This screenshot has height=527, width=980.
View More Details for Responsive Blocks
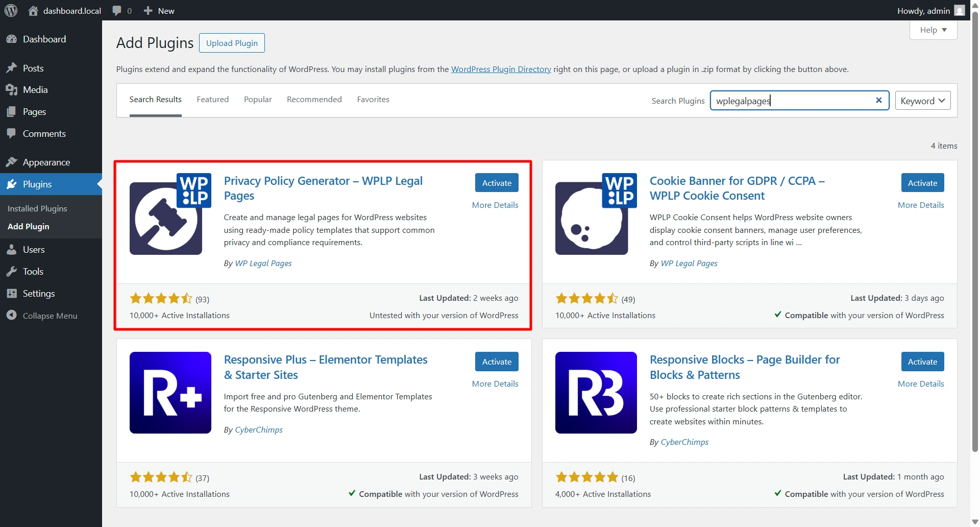point(921,384)
